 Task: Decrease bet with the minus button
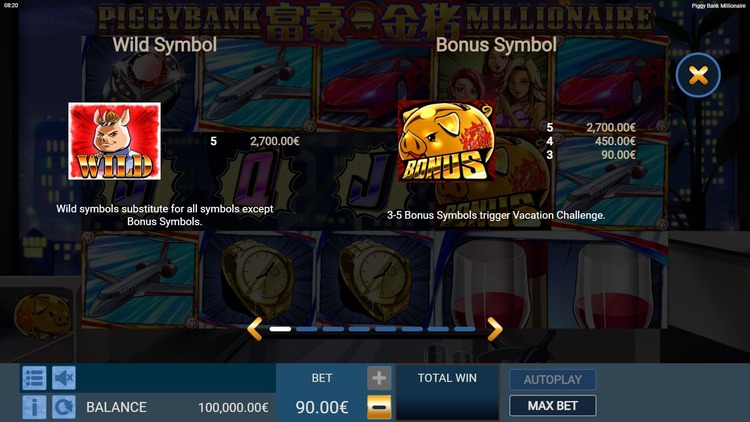click(x=379, y=407)
